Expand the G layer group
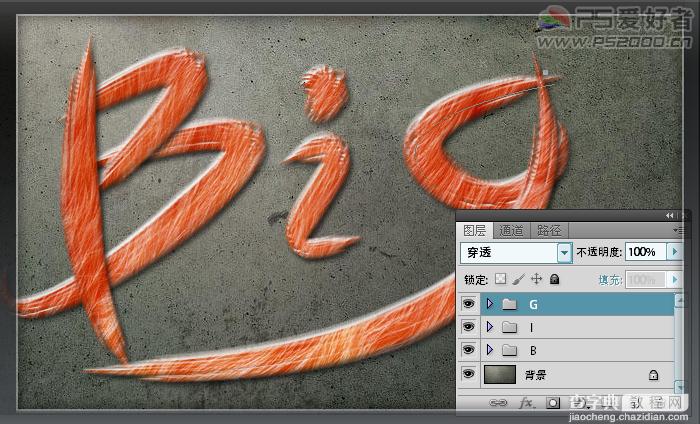The height and width of the screenshot is (424, 700). (490, 304)
